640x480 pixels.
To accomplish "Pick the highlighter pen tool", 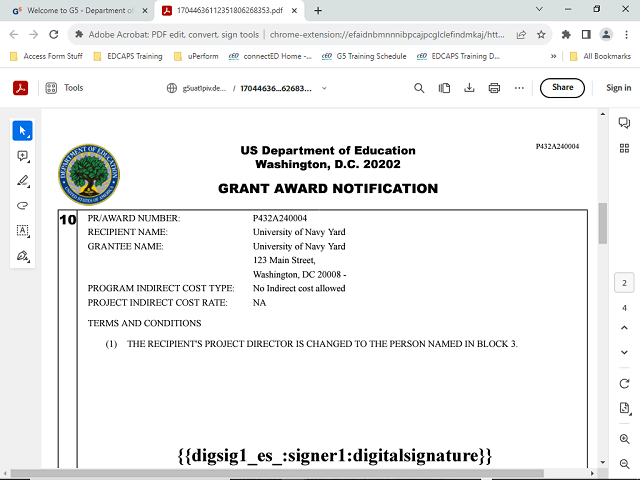I will click(x=22, y=181).
